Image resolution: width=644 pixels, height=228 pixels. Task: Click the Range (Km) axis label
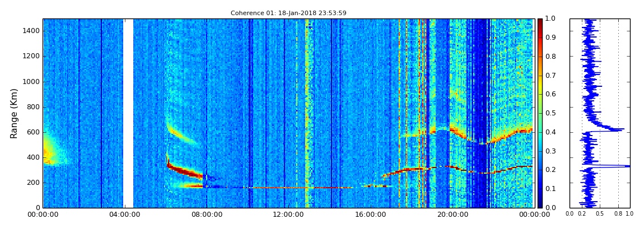(x=13, y=113)
